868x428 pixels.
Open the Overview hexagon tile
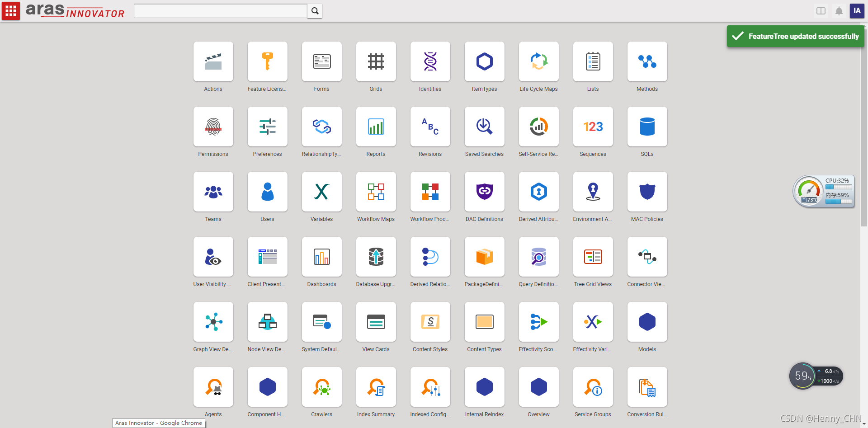coord(539,387)
